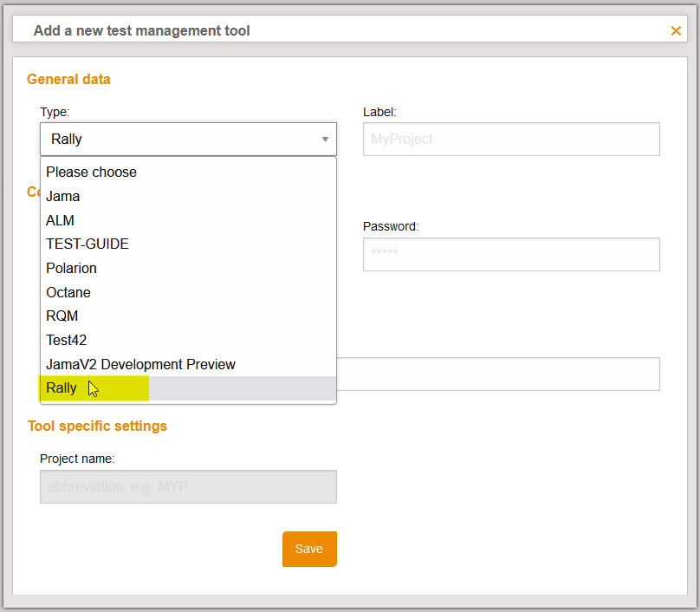Click the General data section heading
The width and height of the screenshot is (700, 612).
click(68, 79)
